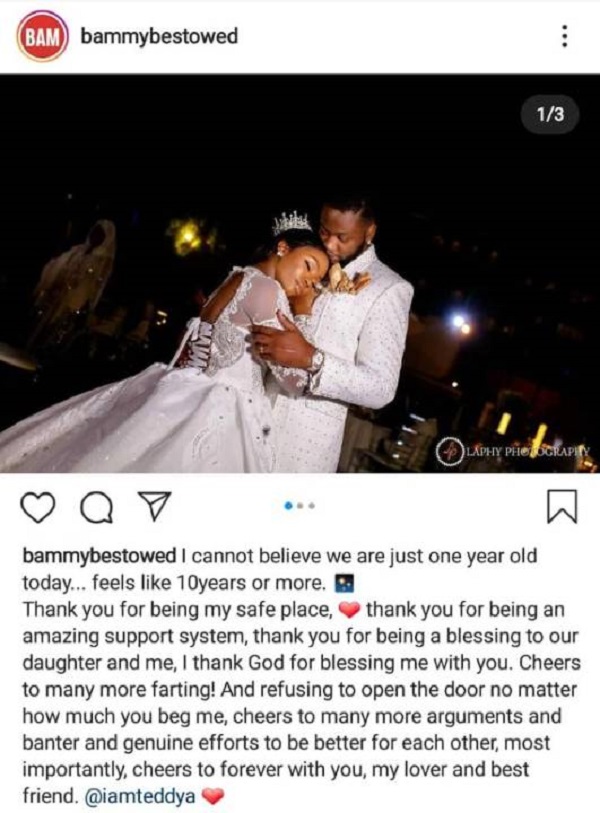Screen dimensions: 600x813
Task: Open the BAM profile picture
Action: pyautogui.click(x=43, y=37)
